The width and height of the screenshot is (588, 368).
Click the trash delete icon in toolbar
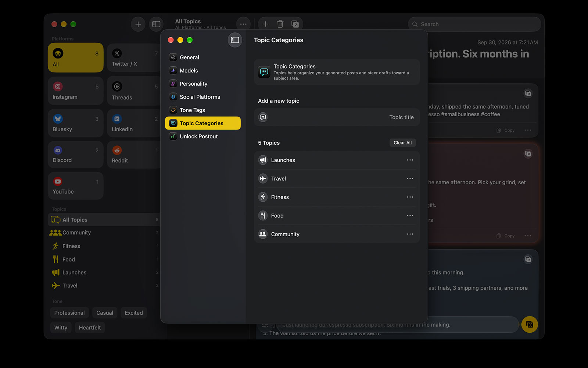click(x=280, y=24)
